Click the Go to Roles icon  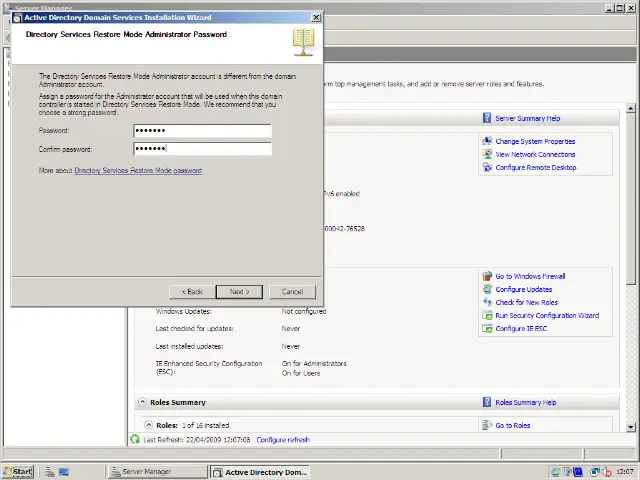(x=487, y=425)
